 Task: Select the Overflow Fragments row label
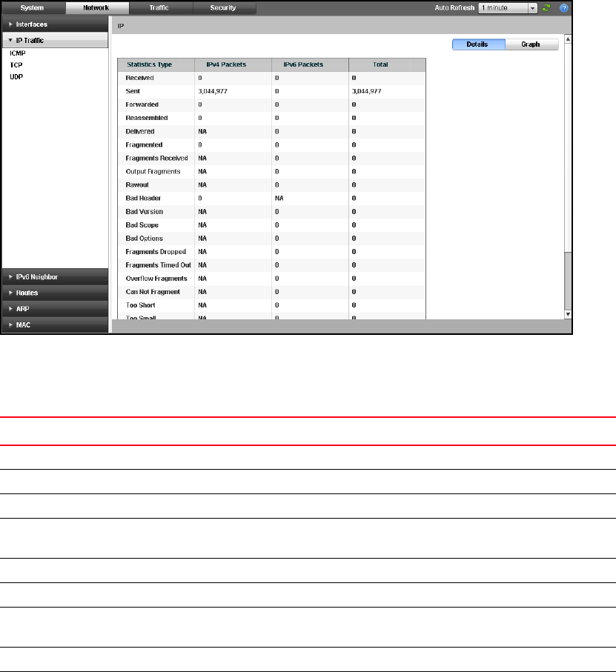click(x=156, y=279)
